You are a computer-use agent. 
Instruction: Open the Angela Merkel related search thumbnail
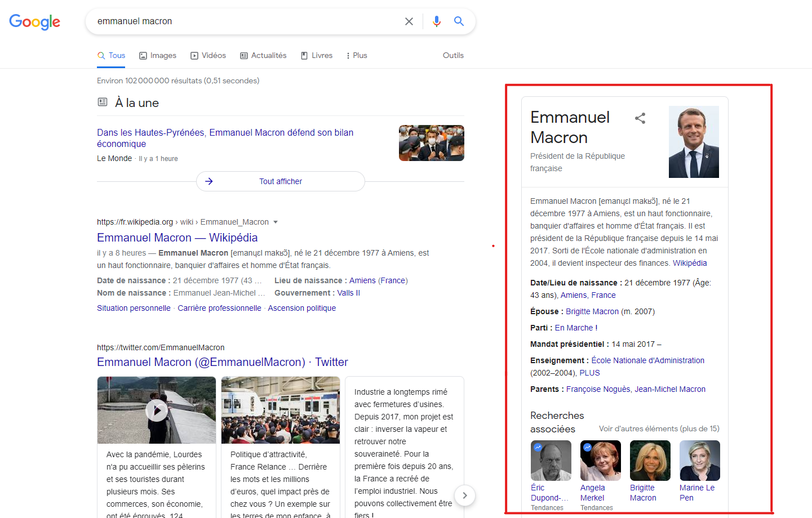click(x=601, y=461)
